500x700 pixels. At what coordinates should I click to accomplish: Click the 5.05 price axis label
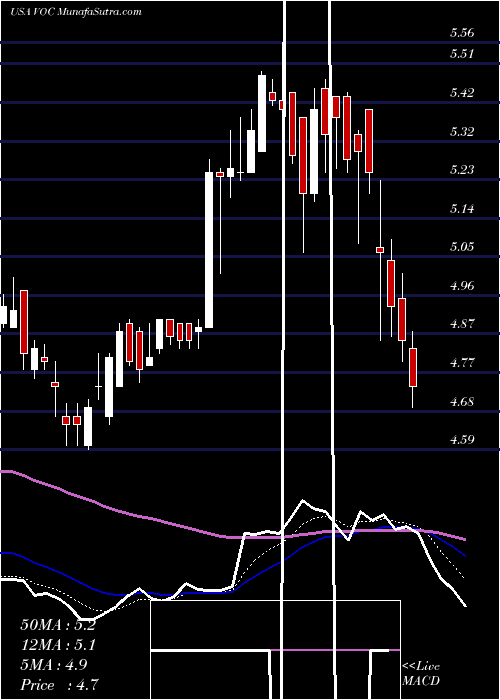[462, 246]
